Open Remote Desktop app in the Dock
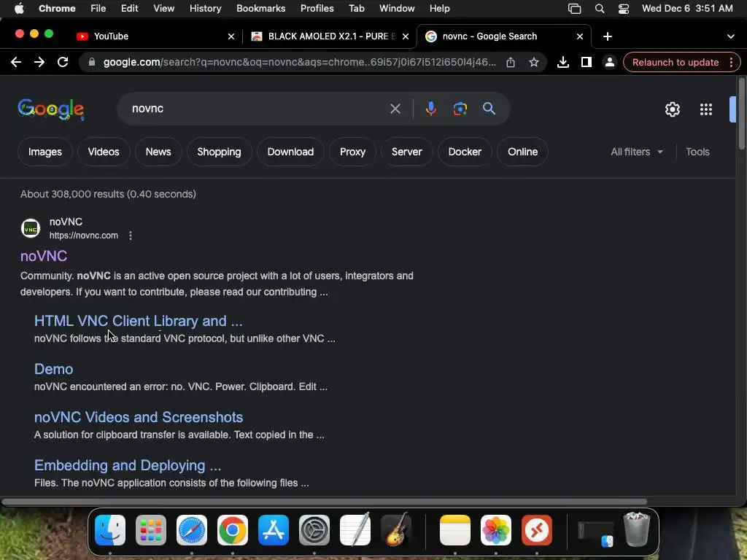This screenshot has height=560, width=747. 537,529
